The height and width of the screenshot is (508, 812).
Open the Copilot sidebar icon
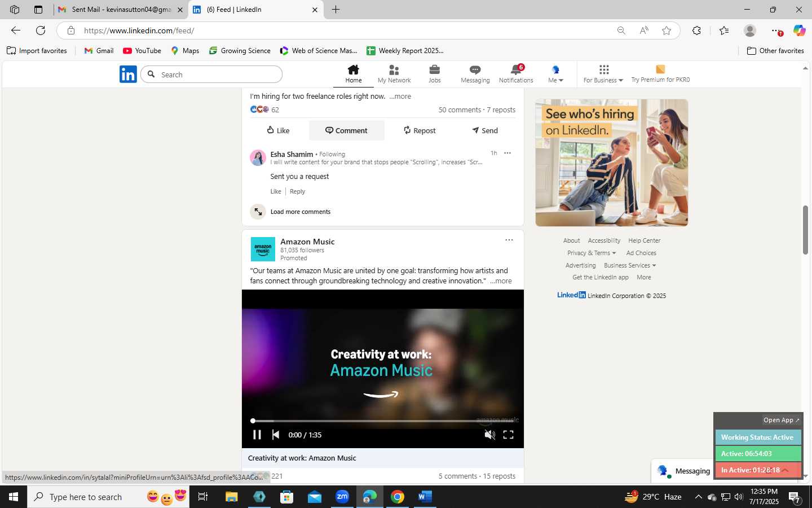[x=799, y=30]
